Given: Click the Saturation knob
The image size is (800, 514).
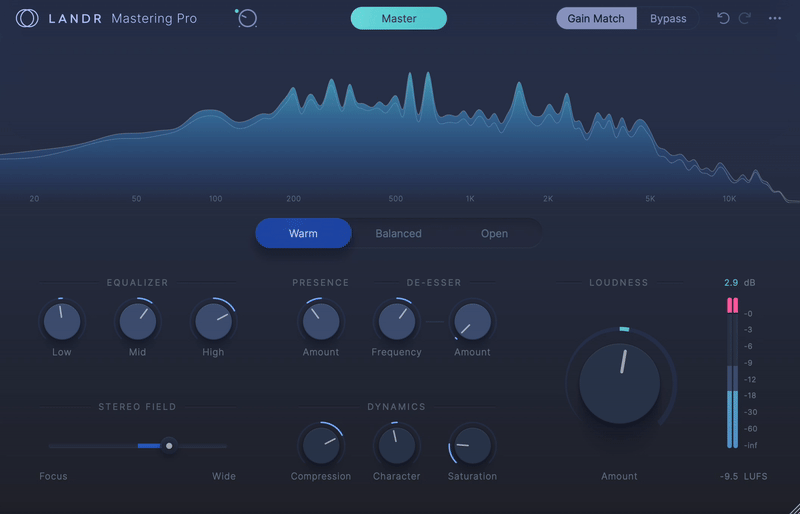Looking at the screenshot, I should [x=472, y=446].
